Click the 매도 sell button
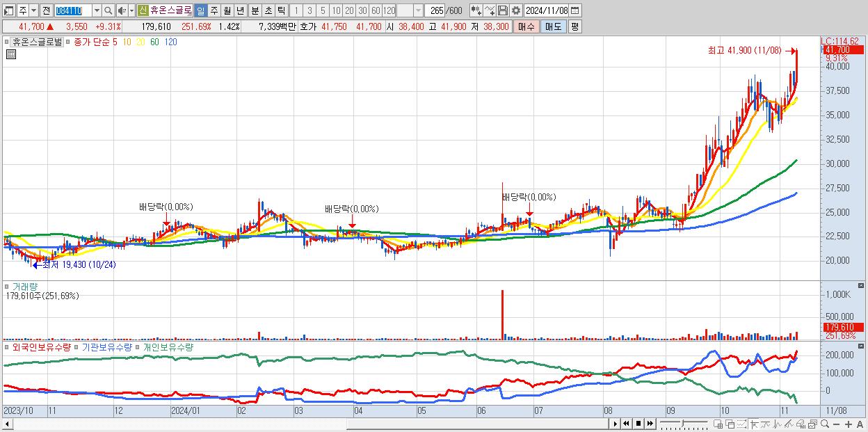868x432 pixels. 553,26
